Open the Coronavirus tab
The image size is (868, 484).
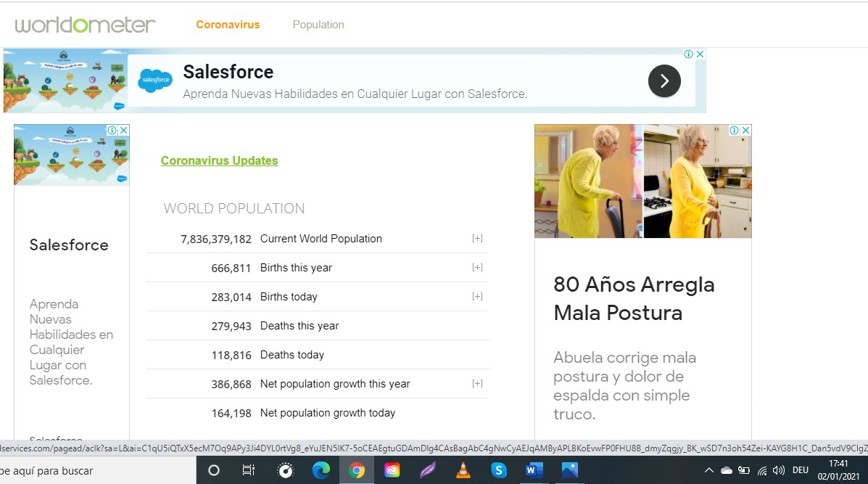pyautogui.click(x=228, y=25)
